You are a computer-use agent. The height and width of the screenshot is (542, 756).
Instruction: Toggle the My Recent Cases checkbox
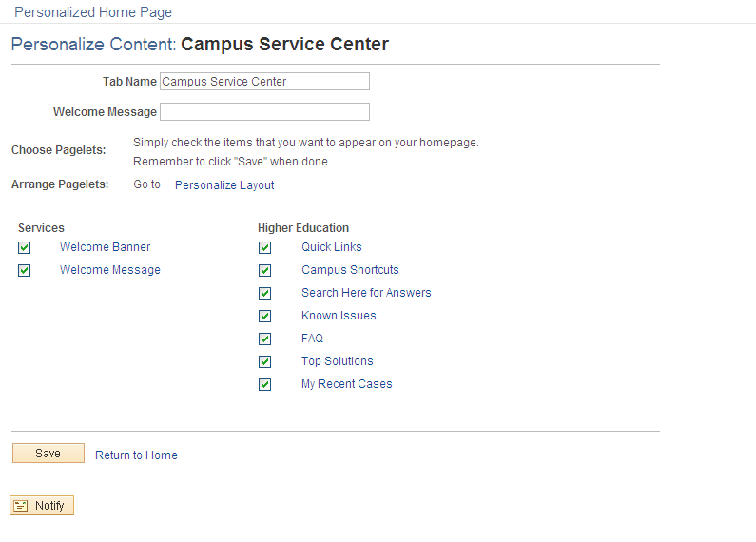[264, 384]
